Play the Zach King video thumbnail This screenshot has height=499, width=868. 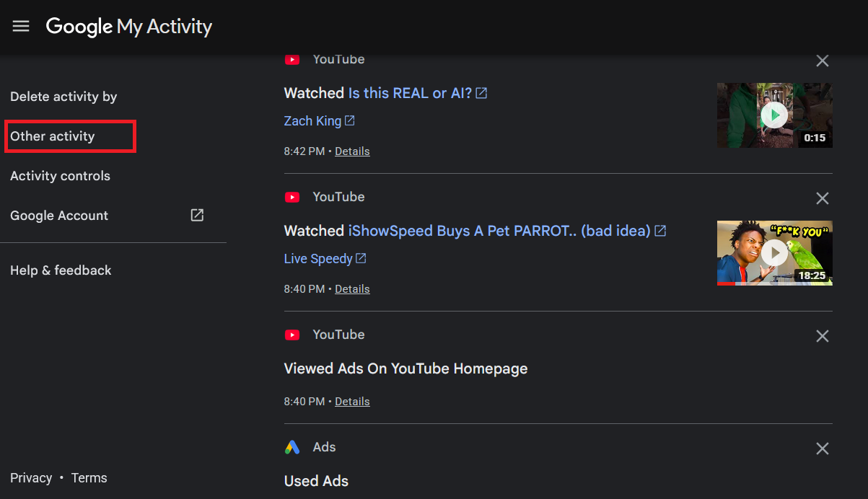(x=775, y=115)
